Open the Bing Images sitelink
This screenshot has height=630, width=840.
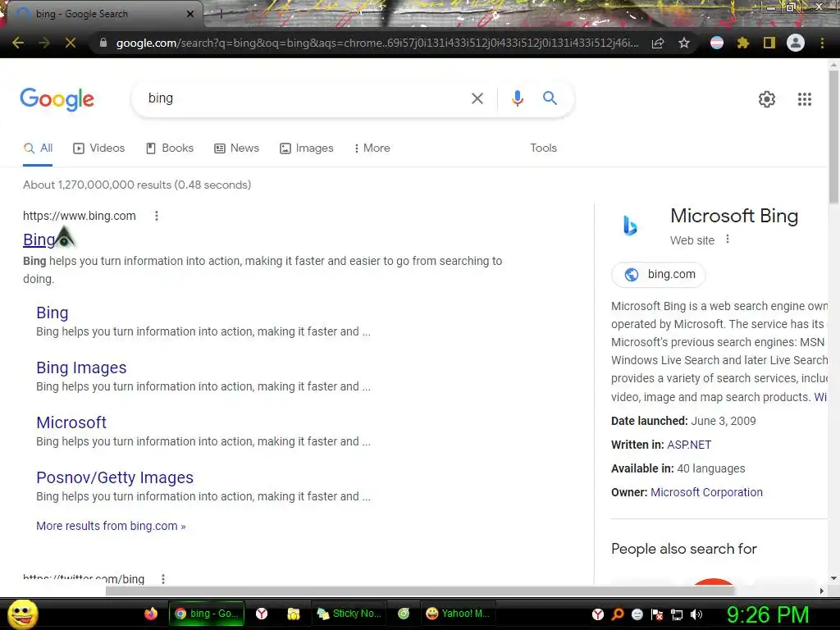tap(81, 368)
